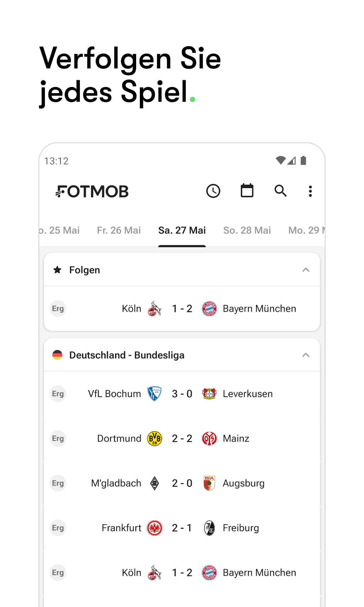Open the three-dot overflow menu

point(310,191)
